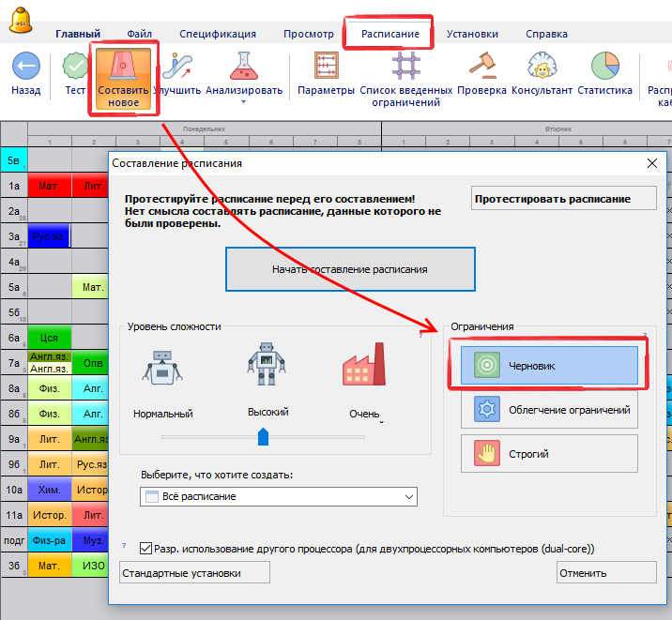Viewport: 672px width, 620px height.
Task: Open the Параметры abacus icon
Action: coord(326,67)
